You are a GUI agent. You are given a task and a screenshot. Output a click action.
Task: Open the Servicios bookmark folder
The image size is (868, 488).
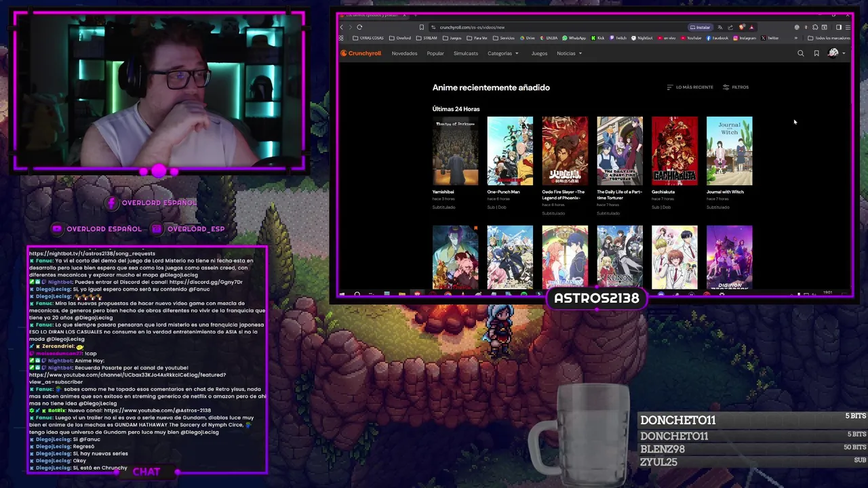pos(504,38)
